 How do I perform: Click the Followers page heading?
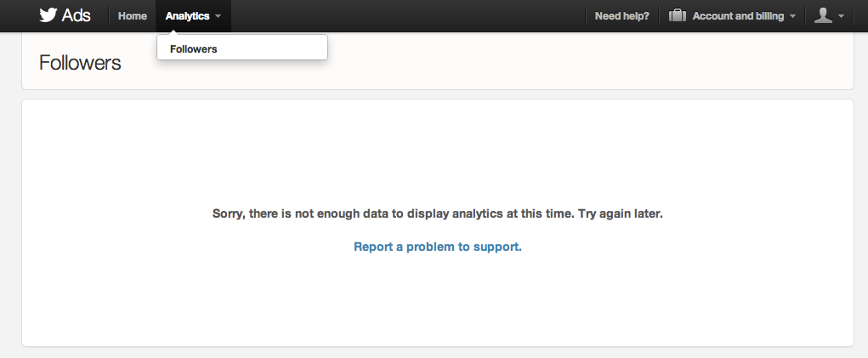(80, 63)
